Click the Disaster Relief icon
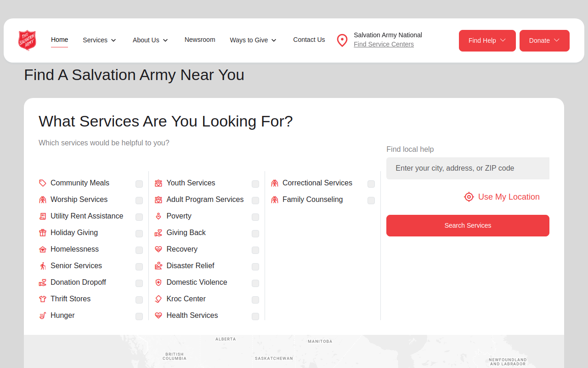Image resolution: width=588 pixels, height=368 pixels. (158, 266)
